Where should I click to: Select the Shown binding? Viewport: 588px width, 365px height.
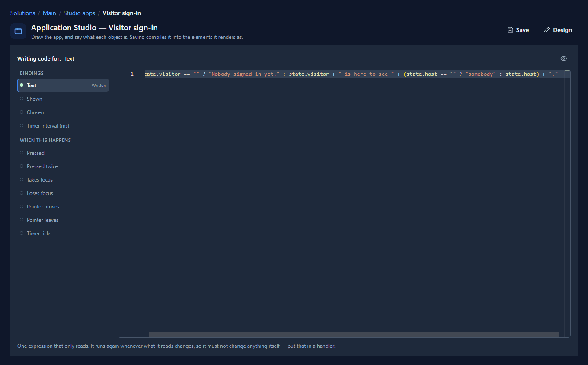tap(63, 99)
